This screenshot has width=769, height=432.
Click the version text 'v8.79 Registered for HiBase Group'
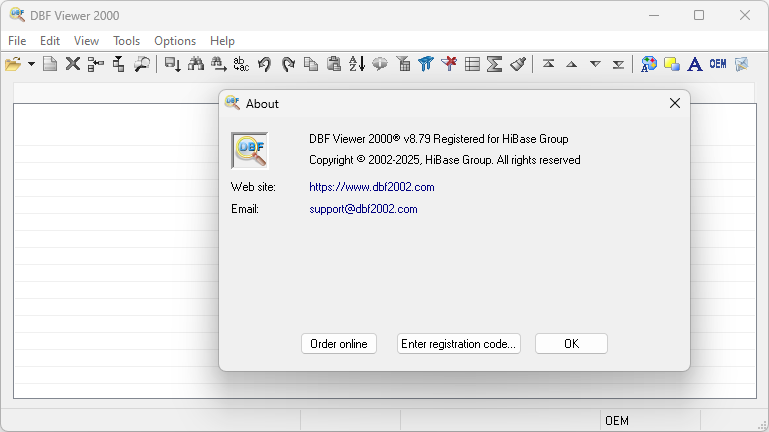tap(486, 139)
